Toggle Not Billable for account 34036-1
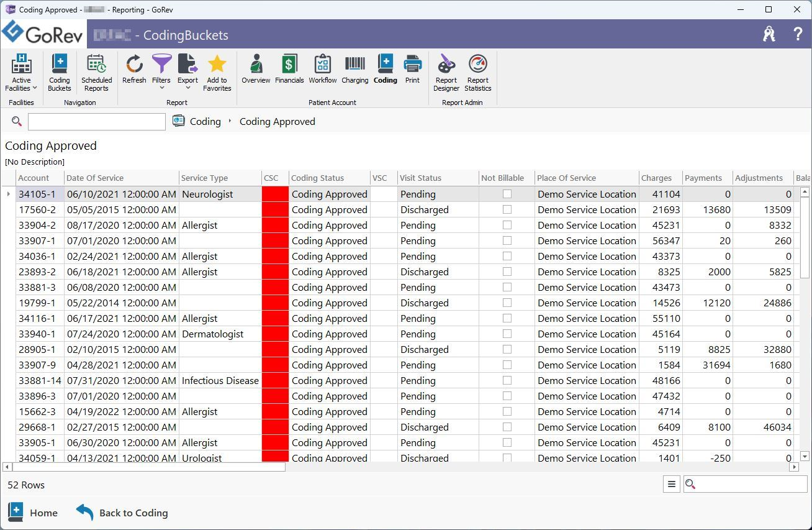Image resolution: width=812 pixels, height=530 pixels. [507, 256]
